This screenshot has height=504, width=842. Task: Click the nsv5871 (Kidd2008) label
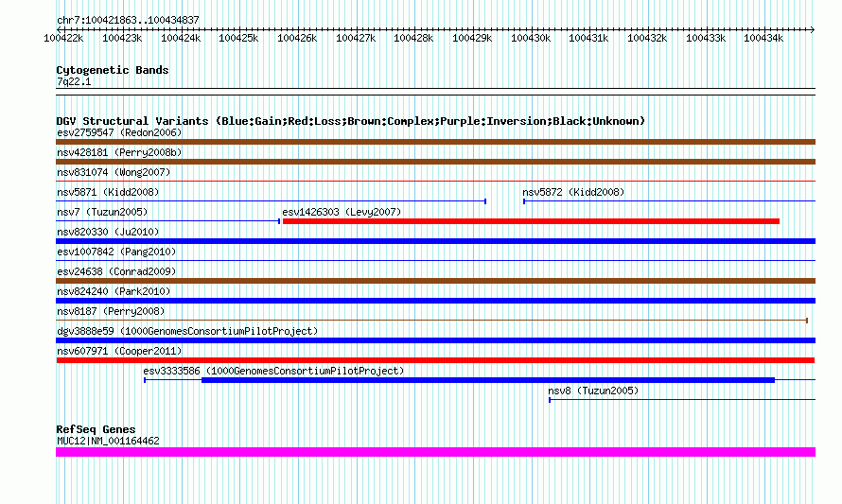pos(108,192)
